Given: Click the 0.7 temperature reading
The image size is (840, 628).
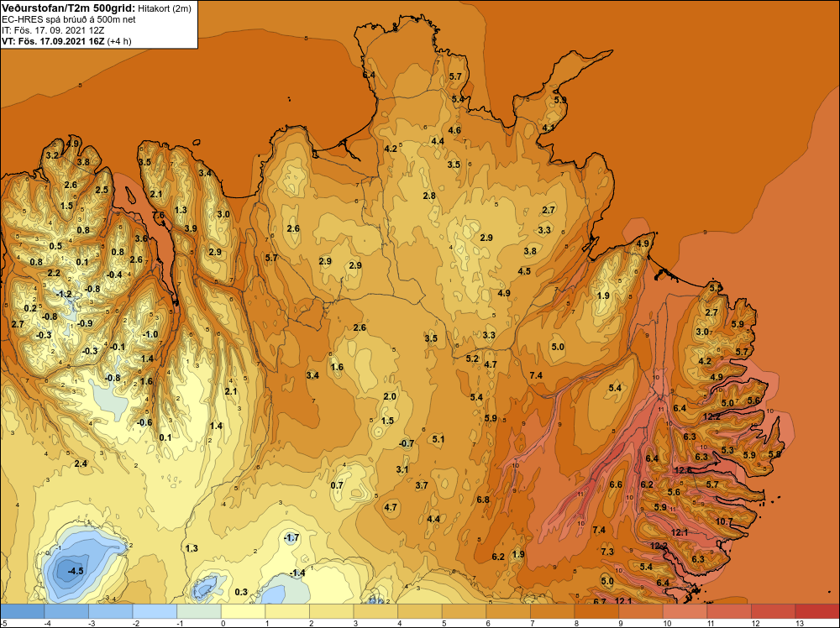Looking at the screenshot, I should pyautogui.click(x=337, y=485).
